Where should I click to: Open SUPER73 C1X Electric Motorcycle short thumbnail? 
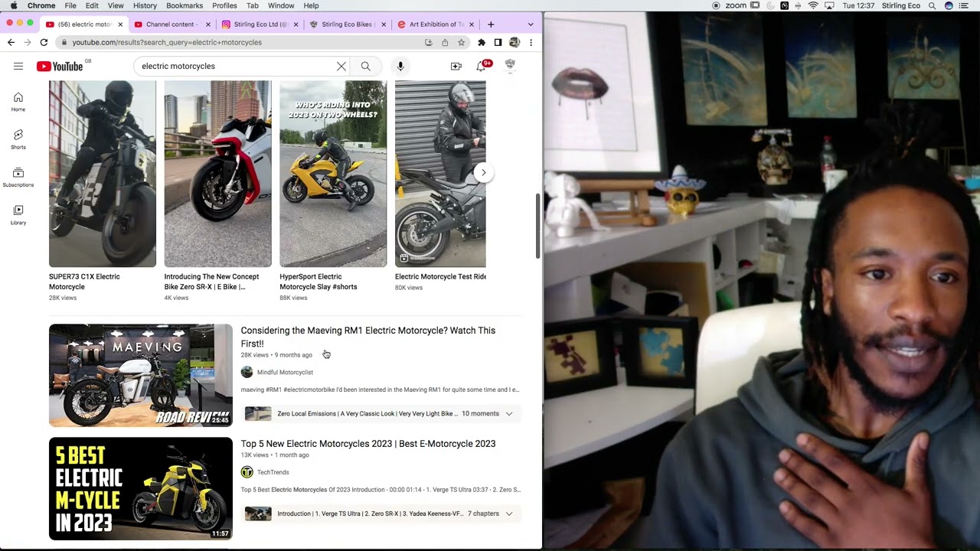pyautogui.click(x=103, y=174)
